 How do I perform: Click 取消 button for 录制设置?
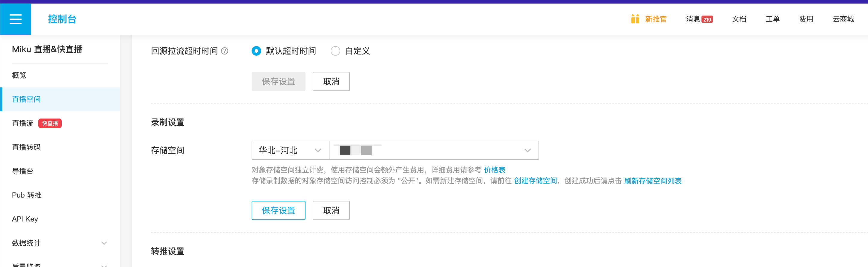331,210
